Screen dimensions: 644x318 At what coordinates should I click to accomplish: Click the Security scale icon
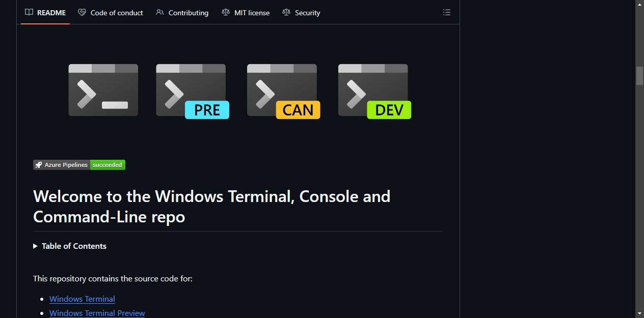pos(286,13)
